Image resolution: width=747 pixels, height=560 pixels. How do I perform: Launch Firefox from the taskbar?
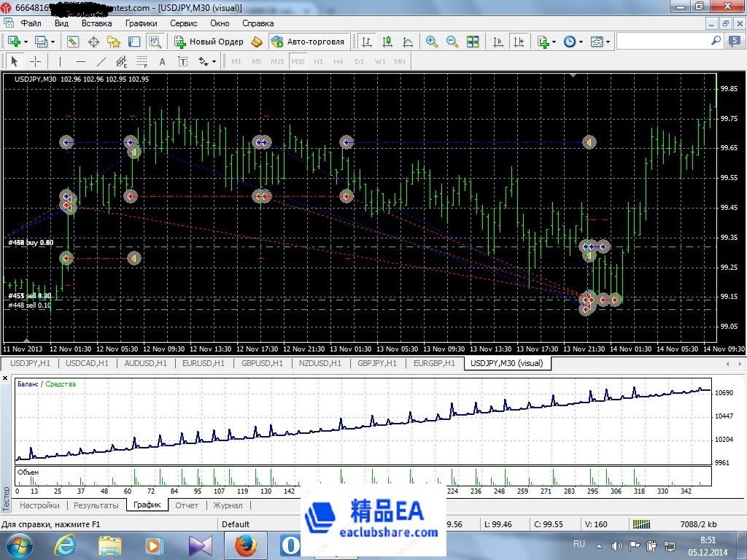245,545
